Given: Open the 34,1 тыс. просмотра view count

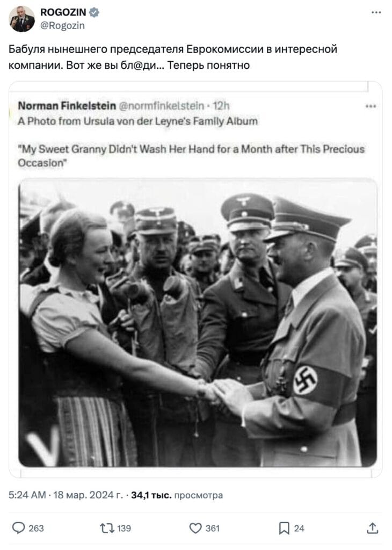Looking at the screenshot, I should [177, 495].
